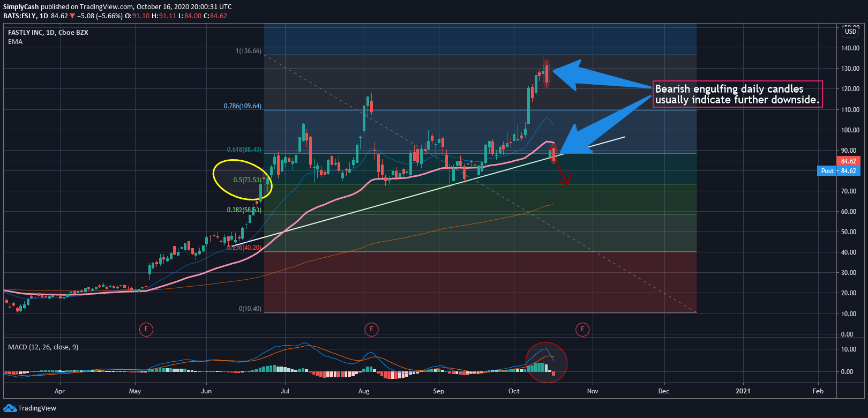Click the open value O:91.10 in the header
Screen dimensions: 868x418
(137, 16)
